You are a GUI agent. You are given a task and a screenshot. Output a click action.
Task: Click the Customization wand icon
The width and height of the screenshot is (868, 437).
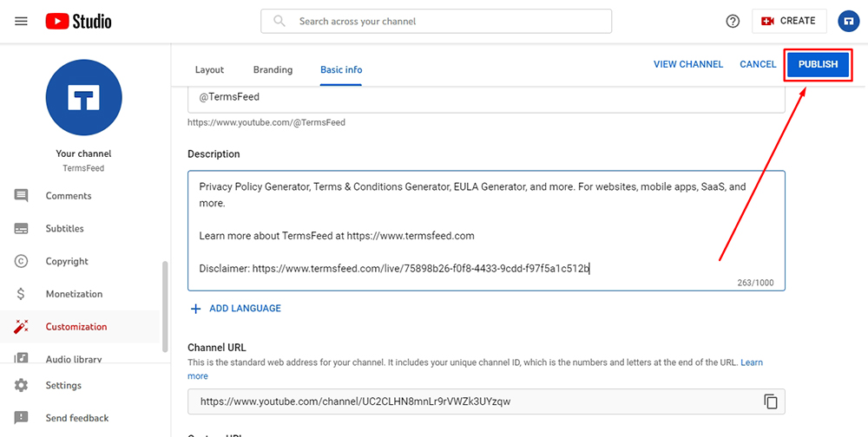pyautogui.click(x=21, y=326)
